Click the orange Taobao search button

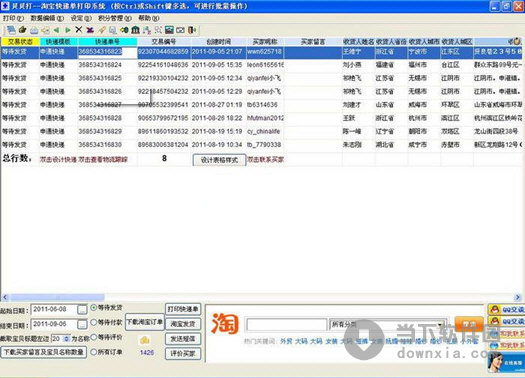469,324
